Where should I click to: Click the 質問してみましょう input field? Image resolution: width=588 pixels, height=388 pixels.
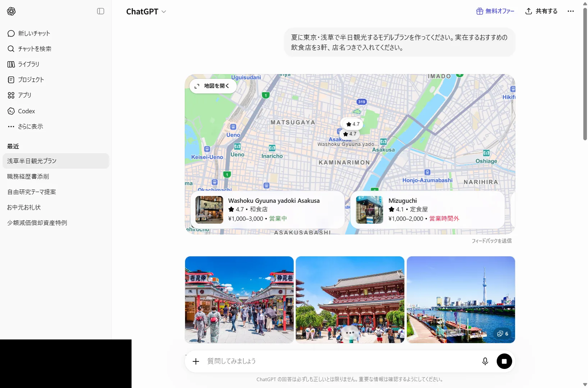(x=341, y=361)
